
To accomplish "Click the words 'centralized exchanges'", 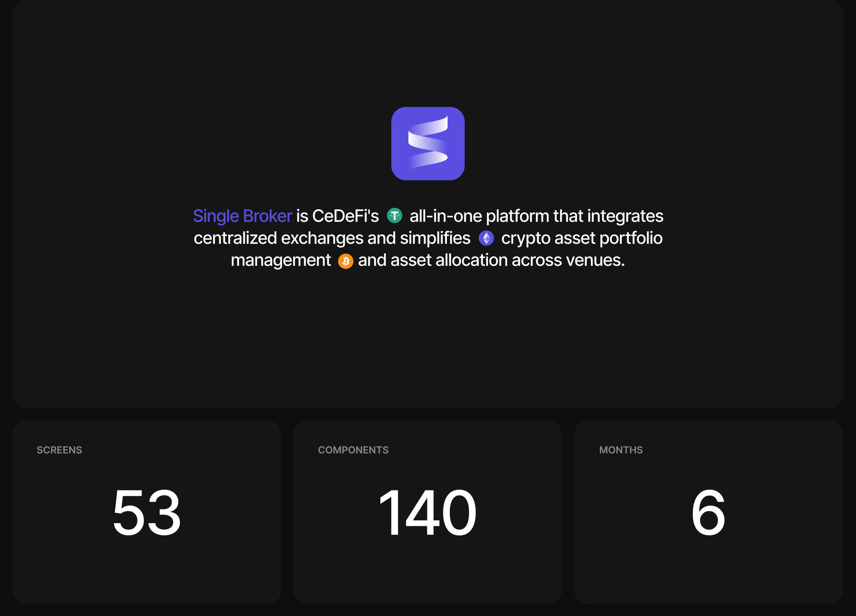I will (x=279, y=238).
